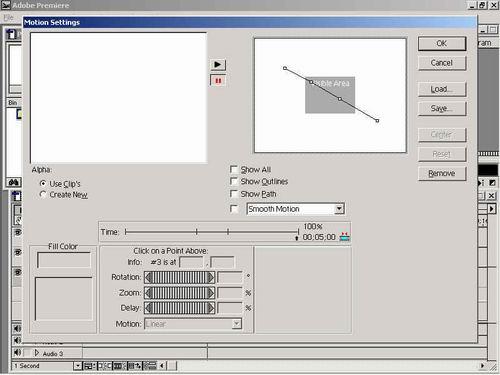This screenshot has height=375, width=500.
Task: Click the Audio 3 speaker icon
Action: pyautogui.click(x=17, y=353)
